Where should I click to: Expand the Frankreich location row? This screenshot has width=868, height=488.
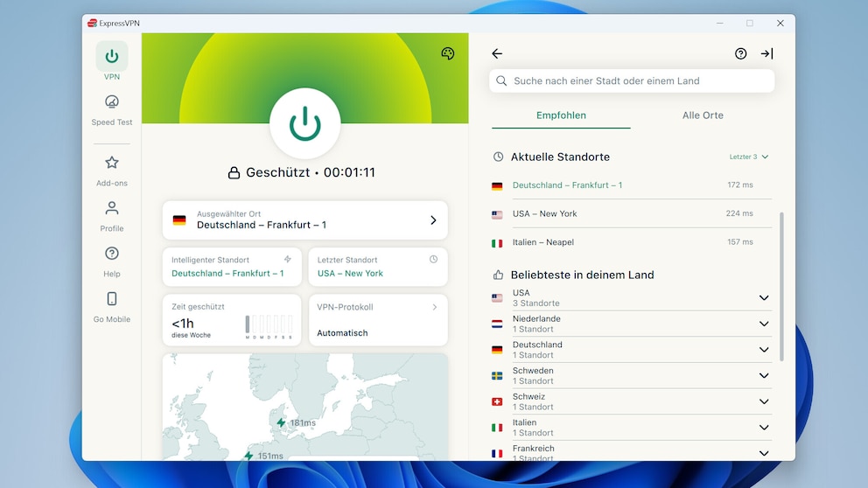pos(632,452)
